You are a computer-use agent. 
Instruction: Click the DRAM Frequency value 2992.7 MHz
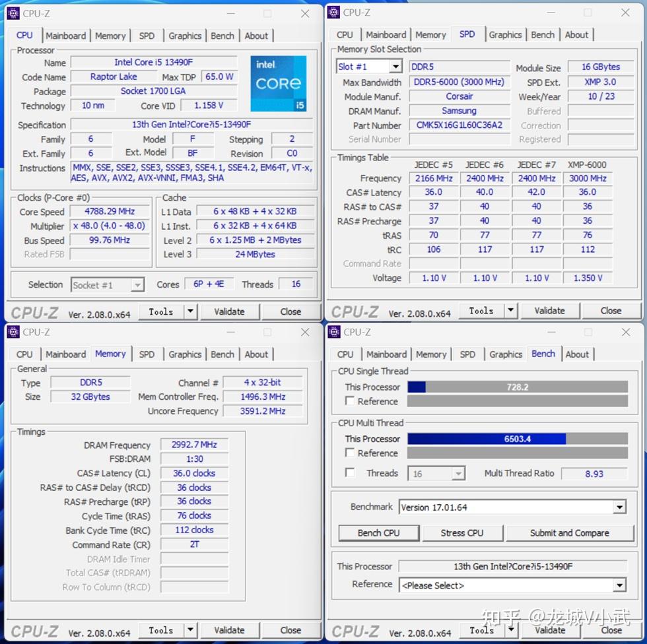coord(194,445)
